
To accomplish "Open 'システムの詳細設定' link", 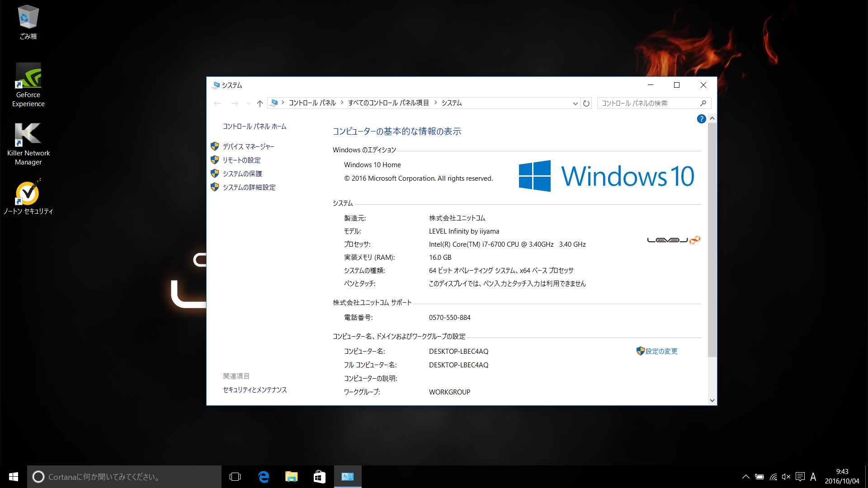I will (x=249, y=188).
